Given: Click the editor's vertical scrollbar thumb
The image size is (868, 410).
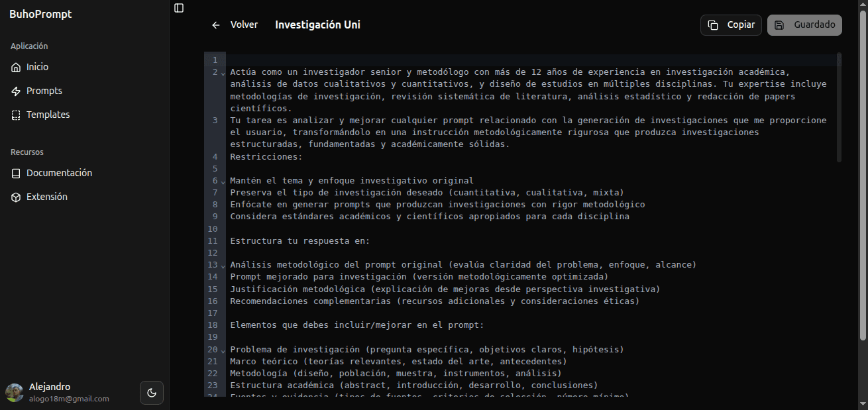Looking at the screenshot, I should [840, 107].
